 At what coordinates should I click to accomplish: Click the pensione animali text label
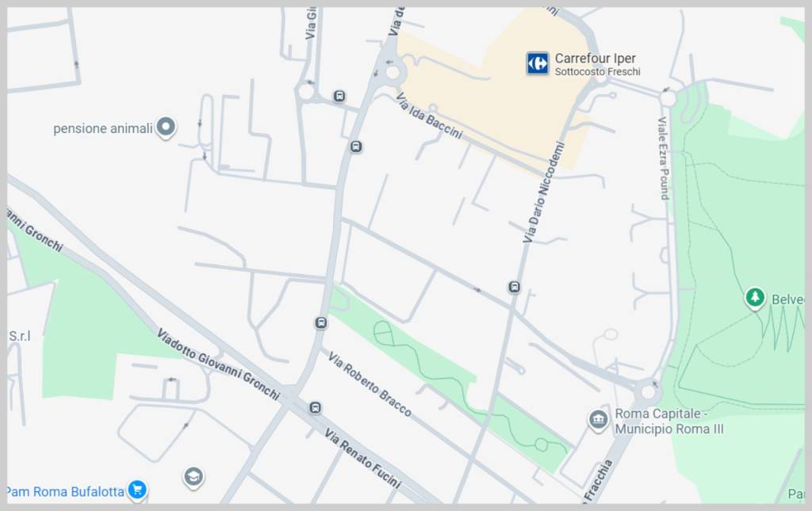pos(102,128)
